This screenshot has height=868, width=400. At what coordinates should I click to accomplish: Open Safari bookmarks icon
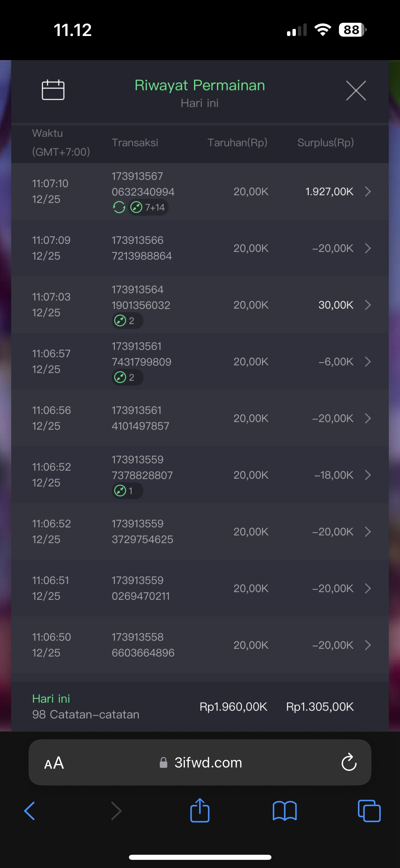pos(285,811)
